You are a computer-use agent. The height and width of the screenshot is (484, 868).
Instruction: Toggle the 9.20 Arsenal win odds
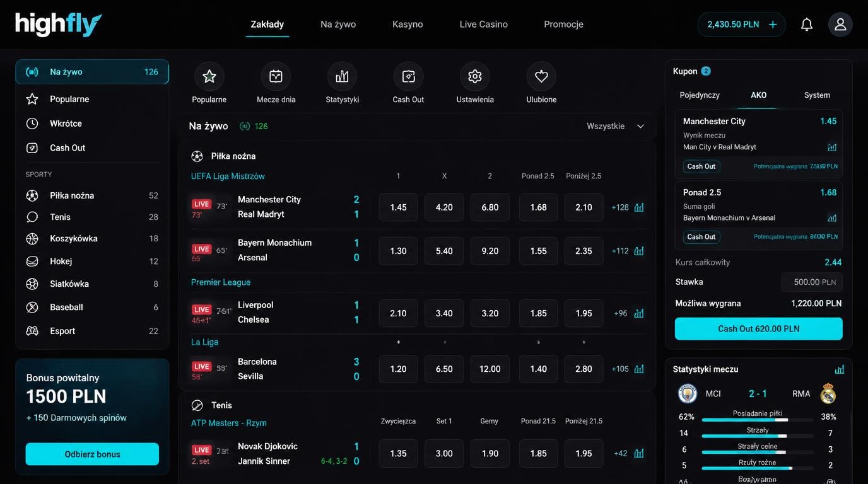490,251
